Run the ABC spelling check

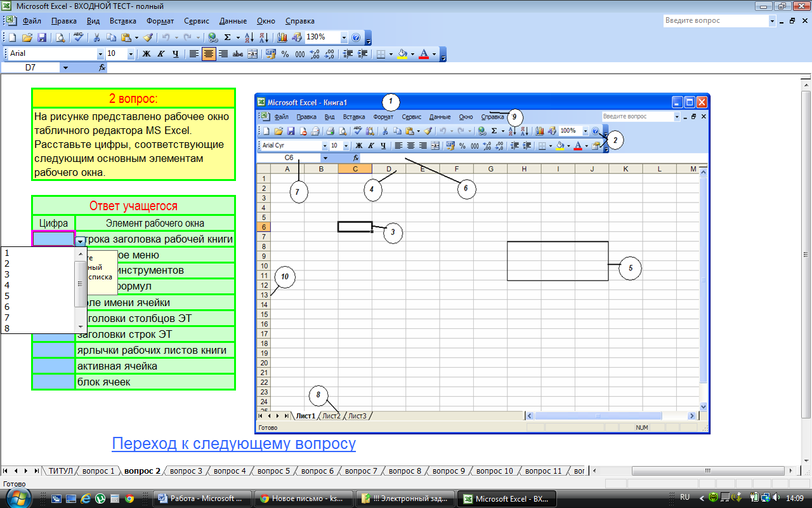pos(79,37)
